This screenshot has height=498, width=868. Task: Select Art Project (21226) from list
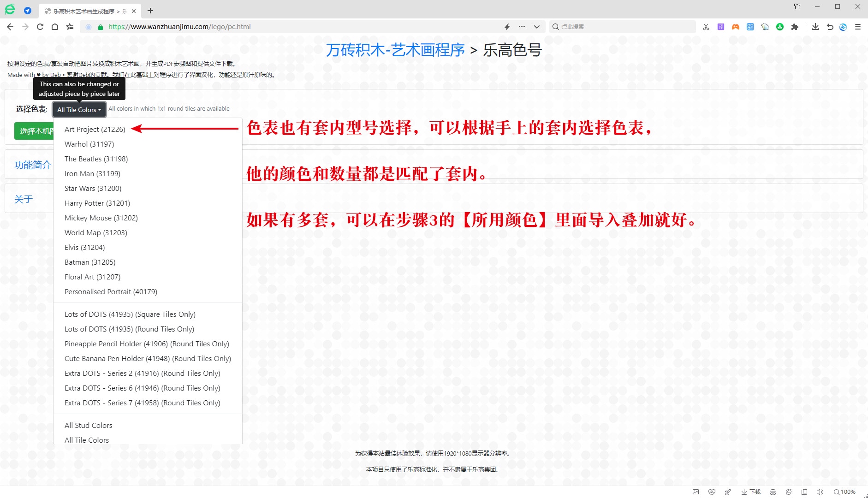tap(95, 130)
